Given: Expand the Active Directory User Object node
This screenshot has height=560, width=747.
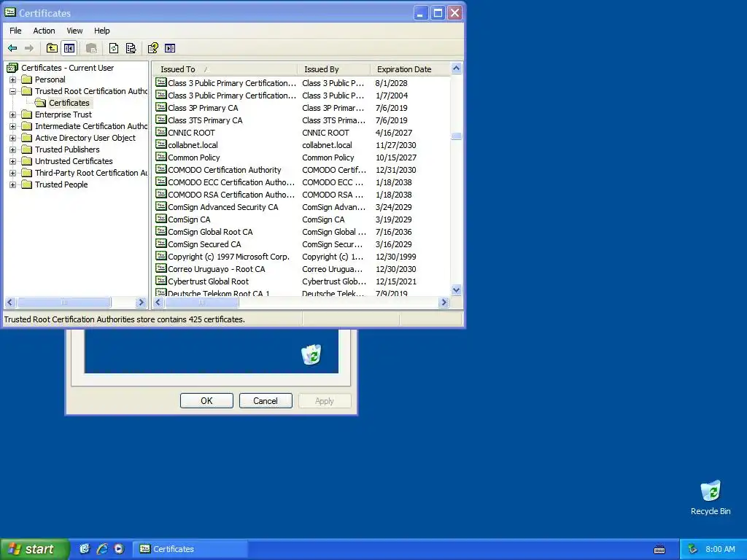Looking at the screenshot, I should [13, 138].
